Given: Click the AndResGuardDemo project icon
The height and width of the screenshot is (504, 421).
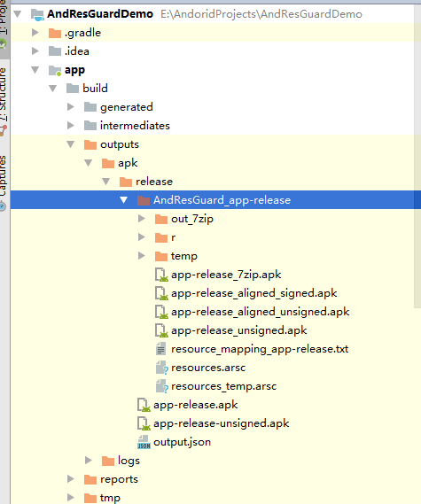Looking at the screenshot, I should [x=37, y=14].
